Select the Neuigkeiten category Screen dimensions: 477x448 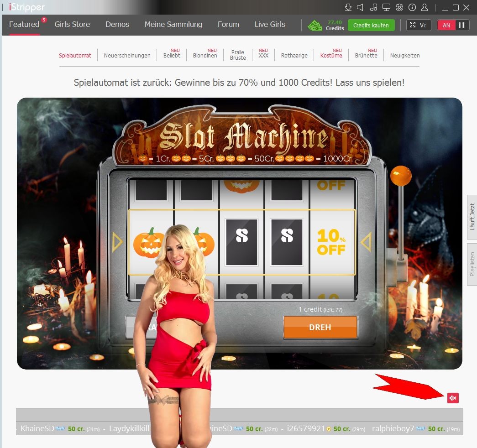[x=405, y=55]
